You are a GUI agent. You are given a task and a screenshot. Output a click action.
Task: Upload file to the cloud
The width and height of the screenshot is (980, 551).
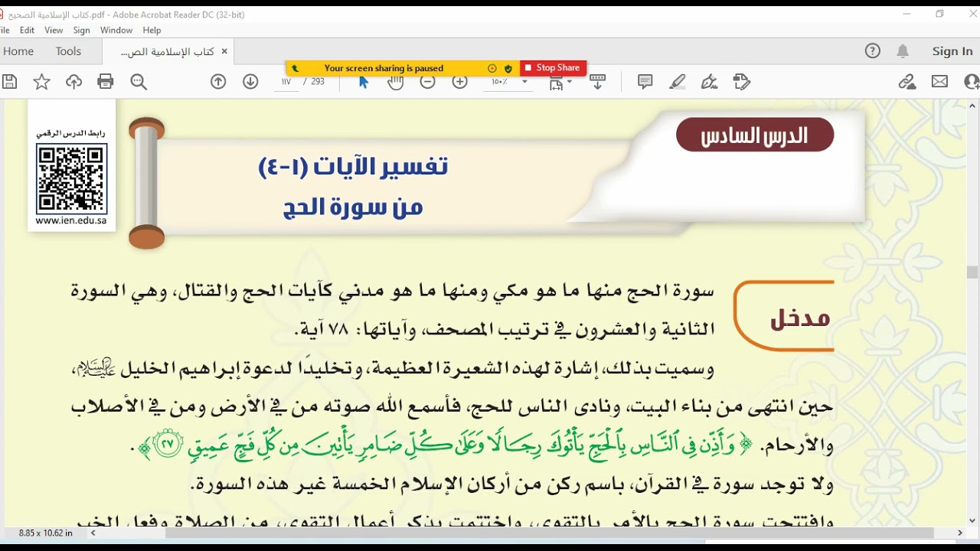click(x=73, y=82)
